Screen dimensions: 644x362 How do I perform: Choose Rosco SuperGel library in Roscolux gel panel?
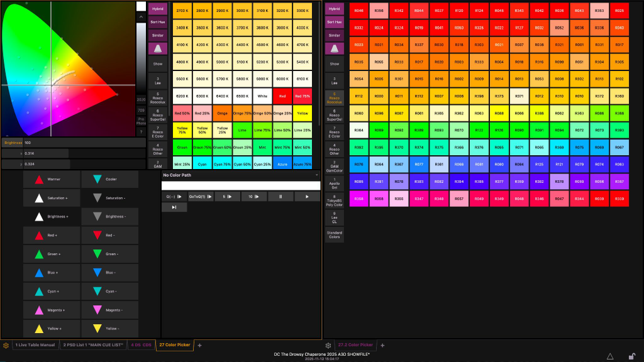pos(335,116)
